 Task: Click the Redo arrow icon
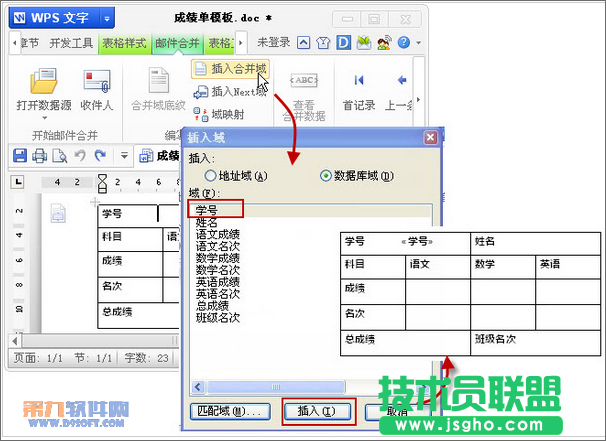[x=100, y=156]
